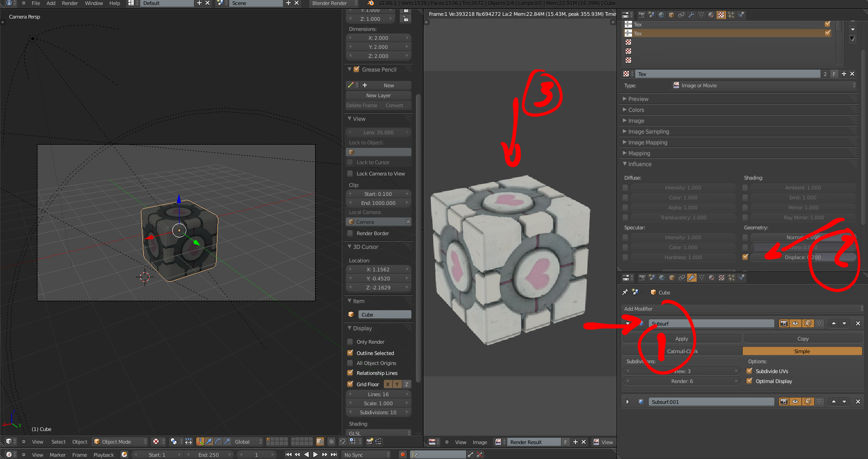Screen dimensions: 868x459
Task: Uncheck Subdivide UVs option
Action: click(x=750, y=371)
